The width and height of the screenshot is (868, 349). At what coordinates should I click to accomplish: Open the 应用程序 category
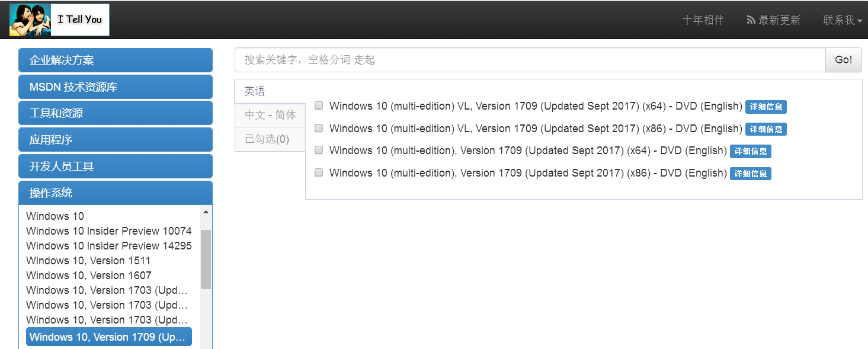click(x=115, y=139)
